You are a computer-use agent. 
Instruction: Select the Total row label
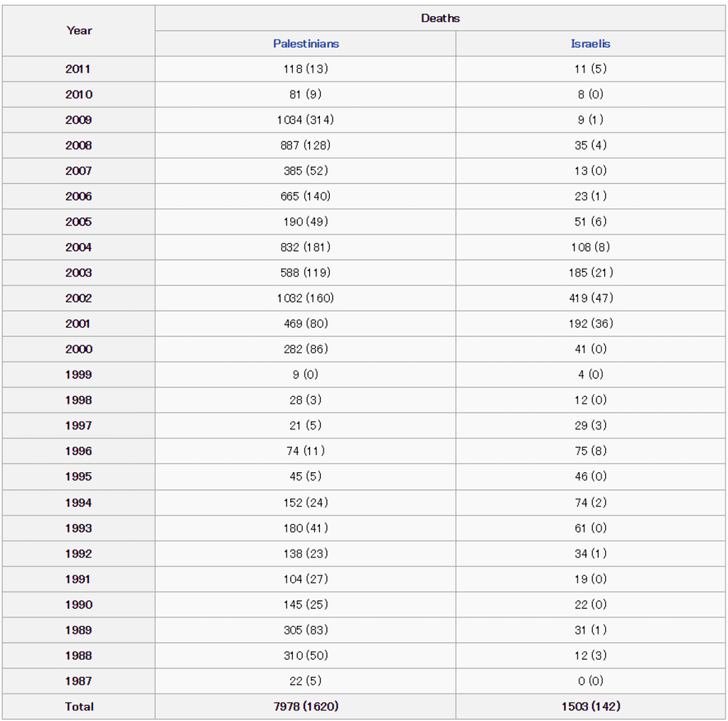click(x=78, y=706)
